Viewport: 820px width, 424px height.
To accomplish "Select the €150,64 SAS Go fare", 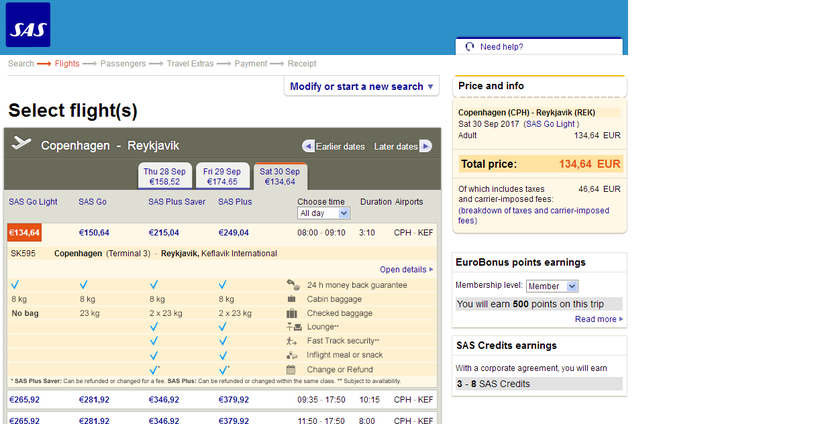I will pos(94,233).
